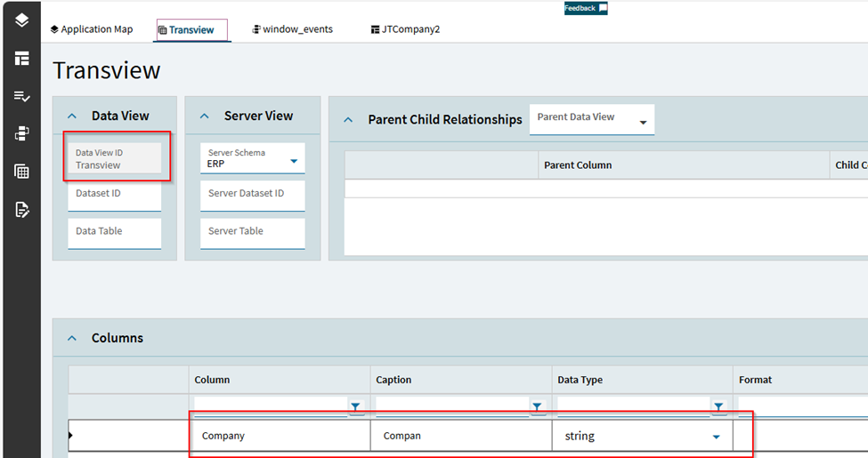
Task: Click the checklist icon in sidebar
Action: point(21,96)
